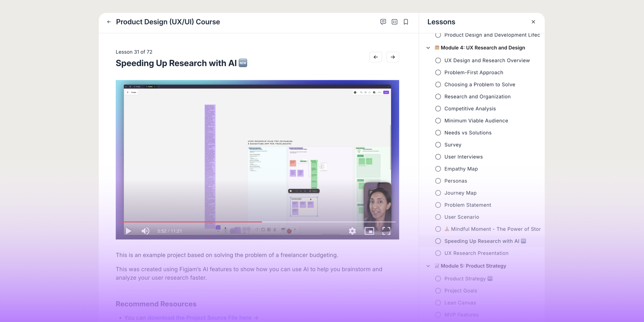Collapse Module 5: Product Strategy section
The image size is (644, 322).
(x=428, y=266)
